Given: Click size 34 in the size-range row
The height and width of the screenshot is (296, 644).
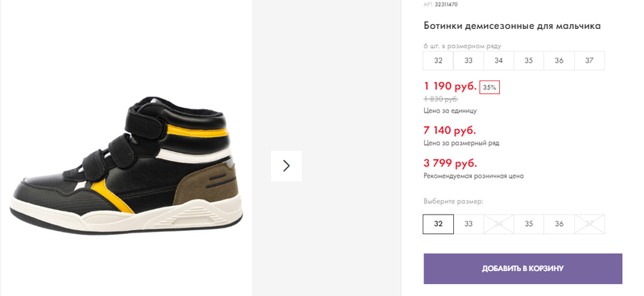Looking at the screenshot, I should coord(498,60).
